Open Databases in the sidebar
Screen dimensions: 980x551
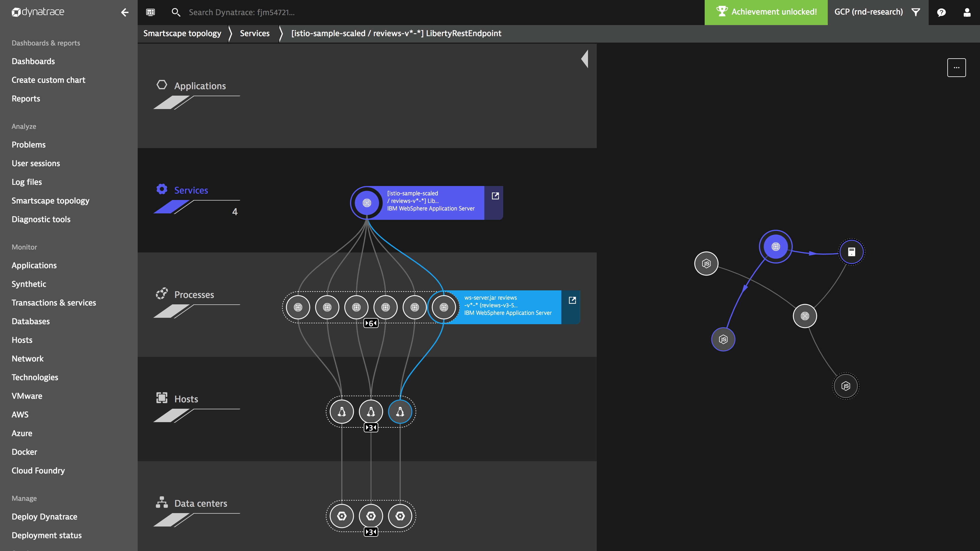tap(31, 321)
